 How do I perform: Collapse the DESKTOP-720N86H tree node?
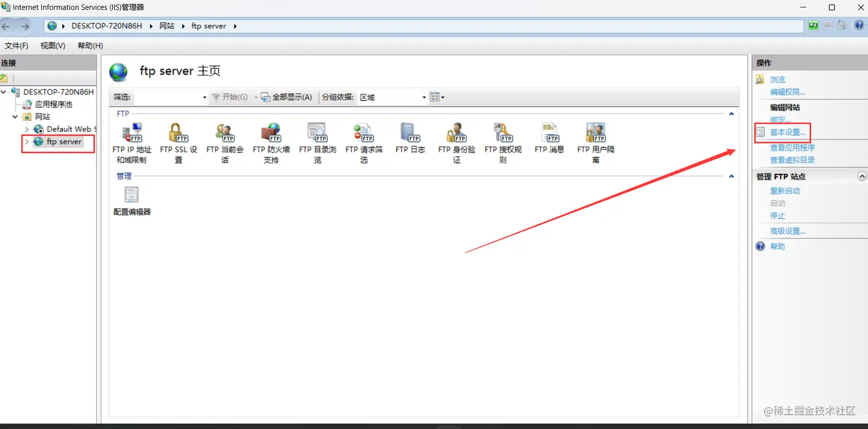pyautogui.click(x=4, y=92)
